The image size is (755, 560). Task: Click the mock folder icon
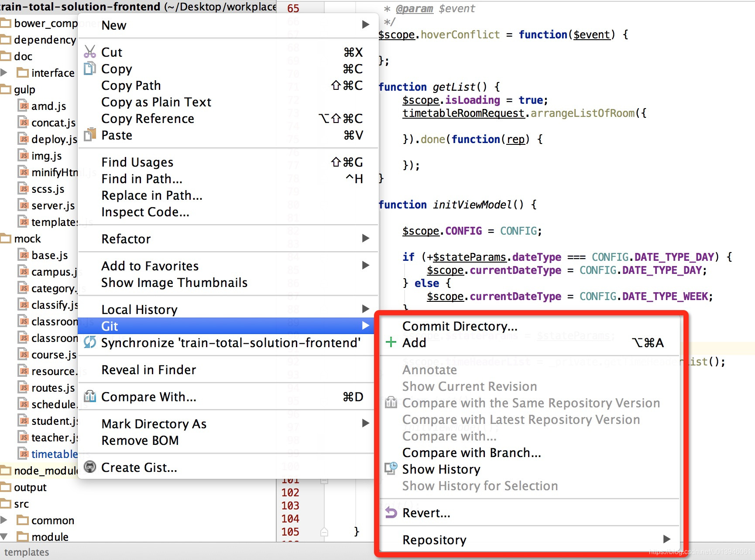(6, 239)
